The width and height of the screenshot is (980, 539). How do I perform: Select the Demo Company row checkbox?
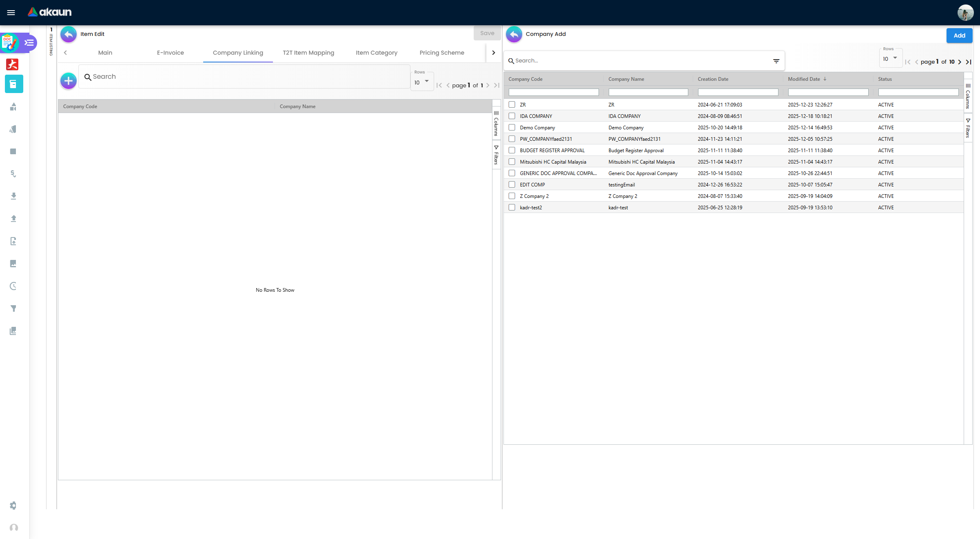click(512, 128)
